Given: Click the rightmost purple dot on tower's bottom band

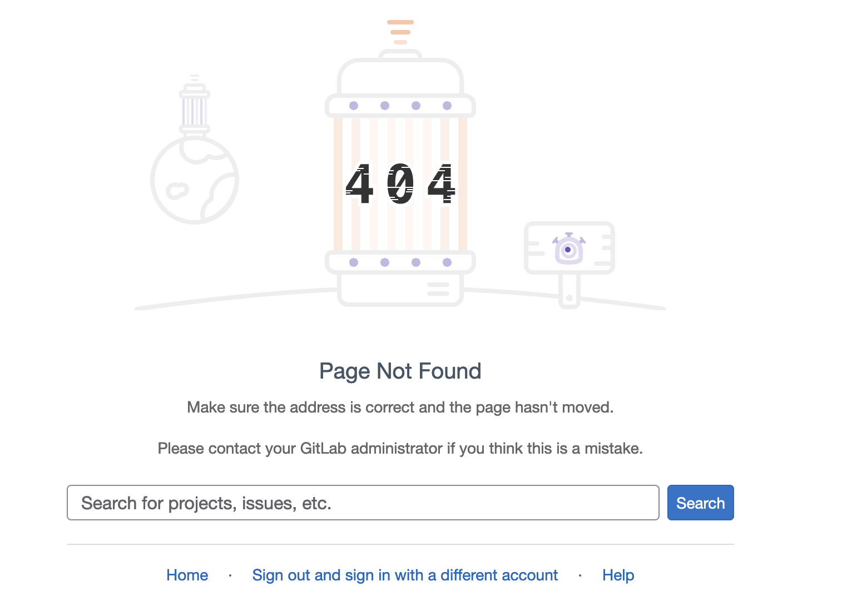Looking at the screenshot, I should pos(447,262).
